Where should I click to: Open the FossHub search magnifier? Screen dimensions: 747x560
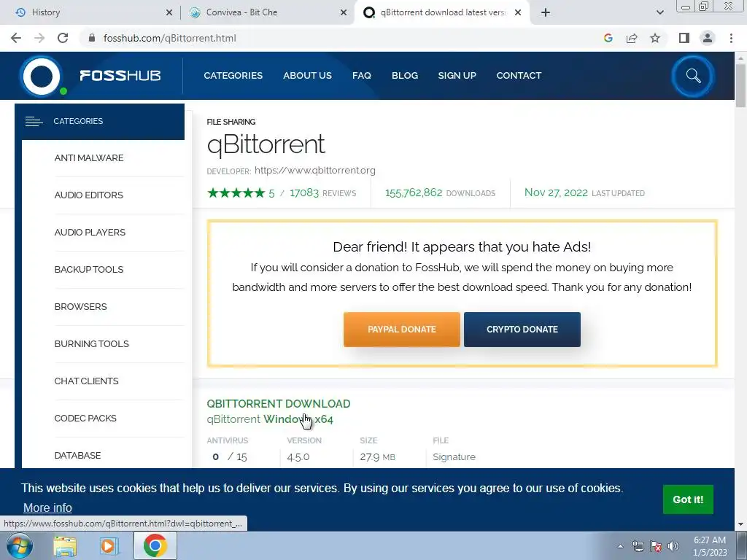tap(693, 76)
